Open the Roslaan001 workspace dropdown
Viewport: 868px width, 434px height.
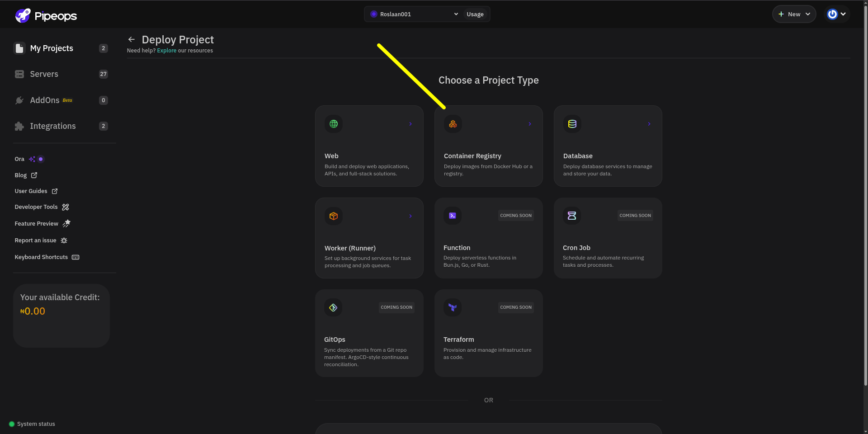[415, 14]
